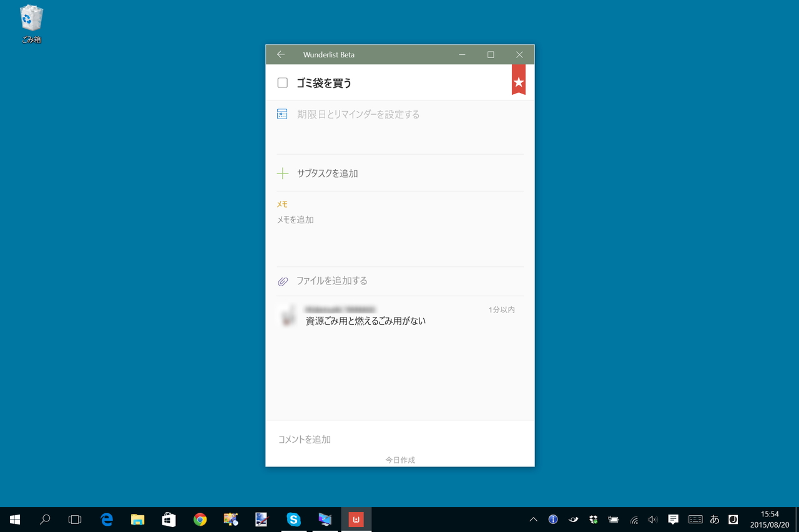This screenshot has width=799, height=532.
Task: Mark task ゴミ袋を買う as completed
Action: click(283, 83)
